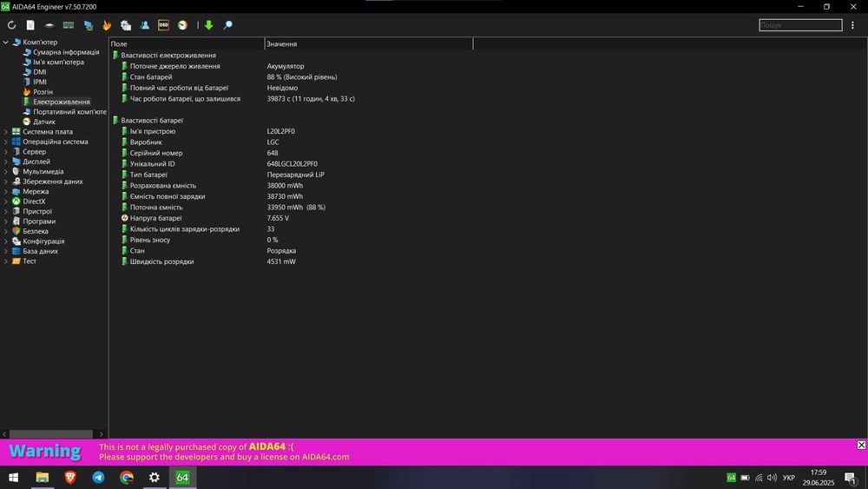Click the Поле column header
This screenshot has width=868, height=489.
click(x=187, y=43)
